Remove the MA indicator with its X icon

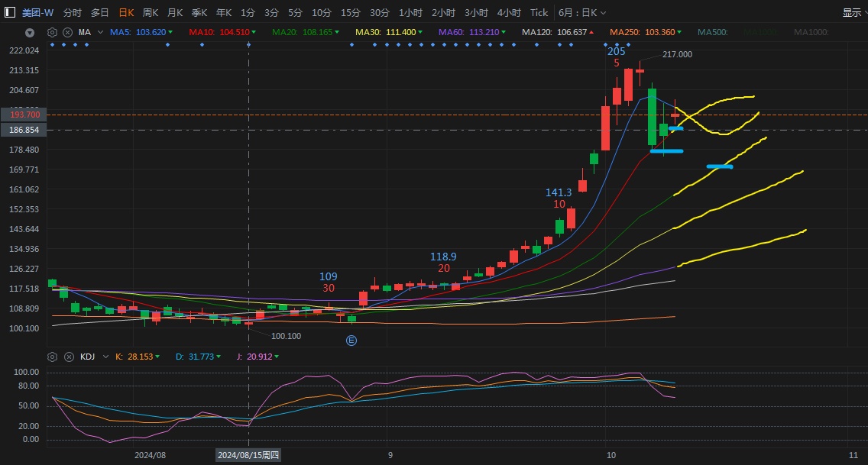click(67, 32)
